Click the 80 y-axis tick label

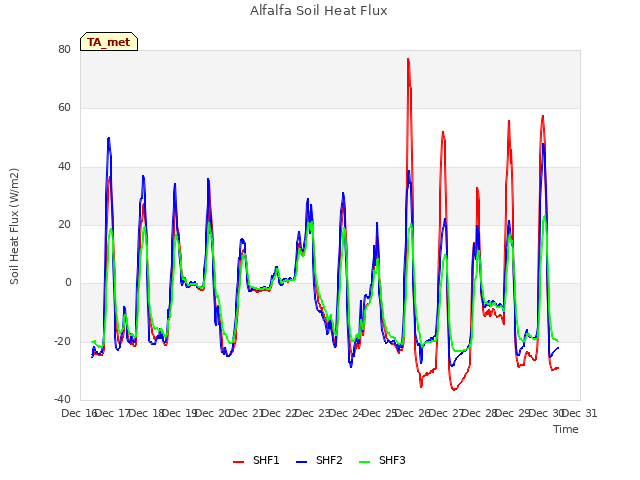click(x=64, y=49)
